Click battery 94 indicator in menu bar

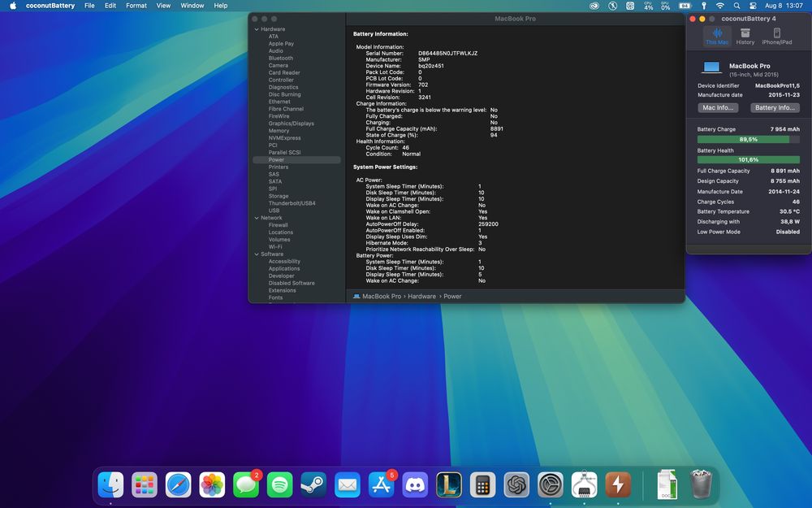(x=685, y=6)
